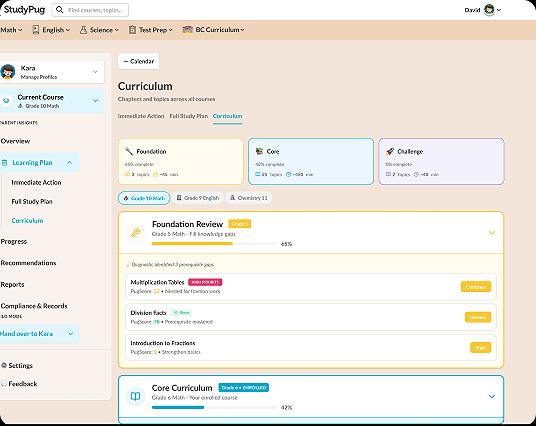The width and height of the screenshot is (536, 426).
Task: Open Reports in sidebar
Action: [x=12, y=284]
